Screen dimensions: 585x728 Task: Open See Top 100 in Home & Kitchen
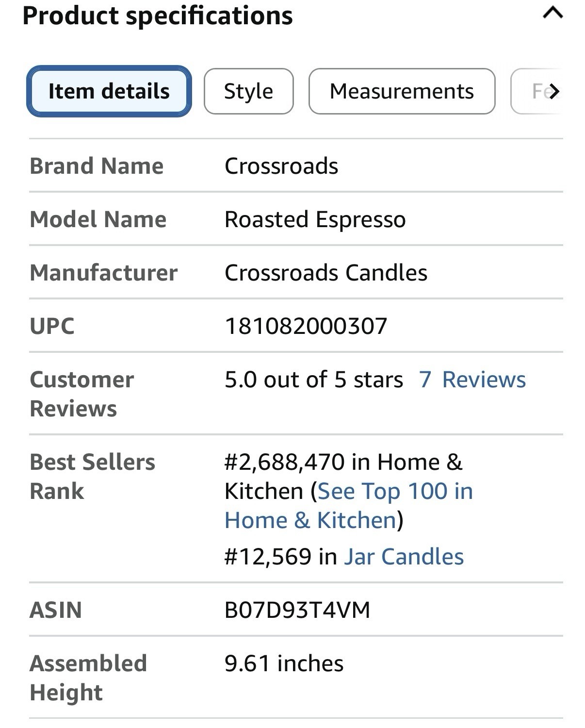pos(348,506)
